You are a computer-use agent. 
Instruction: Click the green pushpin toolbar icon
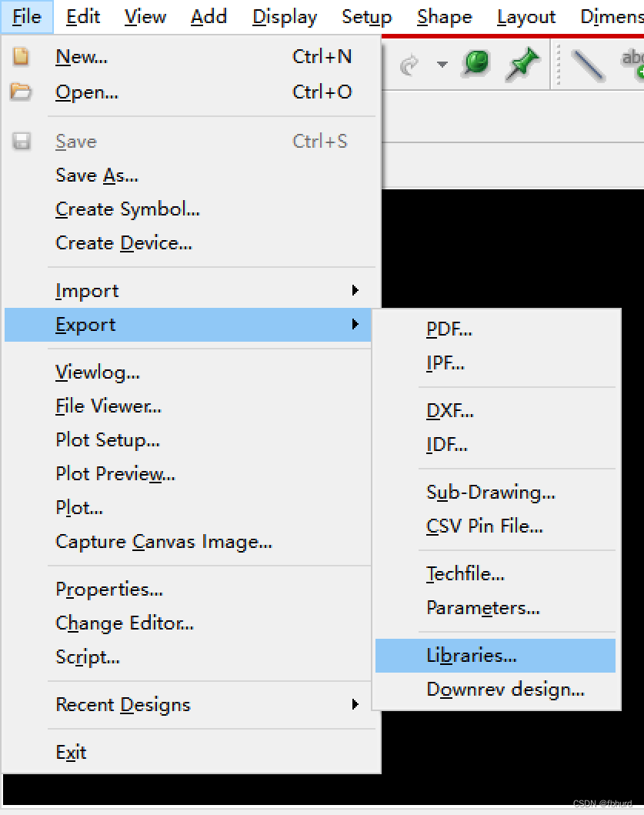(x=522, y=65)
